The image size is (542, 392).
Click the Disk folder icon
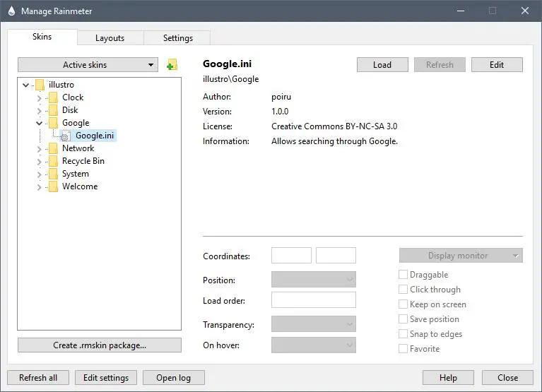(53, 110)
